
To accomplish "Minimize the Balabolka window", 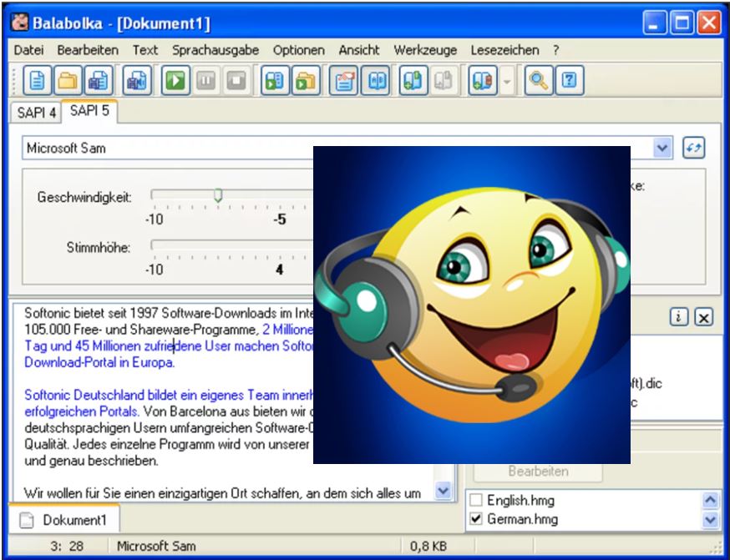I will pos(654,23).
